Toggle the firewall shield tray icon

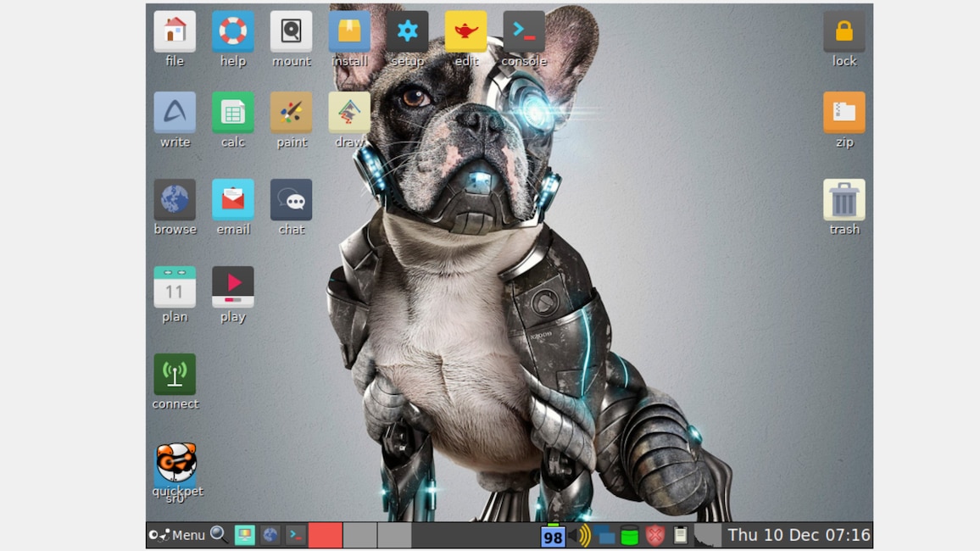654,536
